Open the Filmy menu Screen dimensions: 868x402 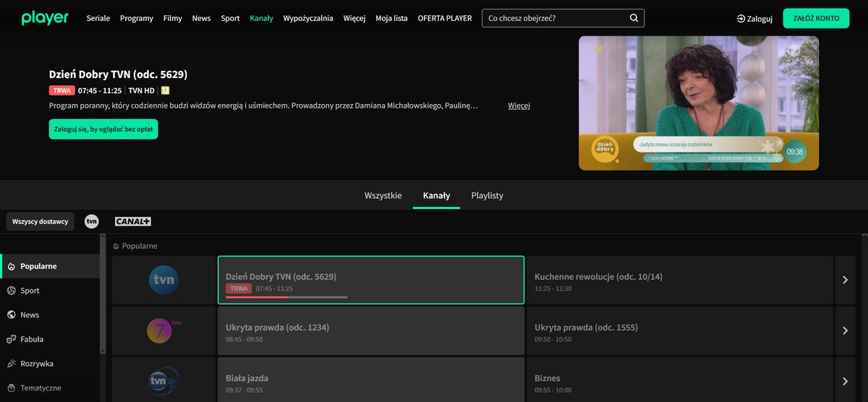click(173, 18)
